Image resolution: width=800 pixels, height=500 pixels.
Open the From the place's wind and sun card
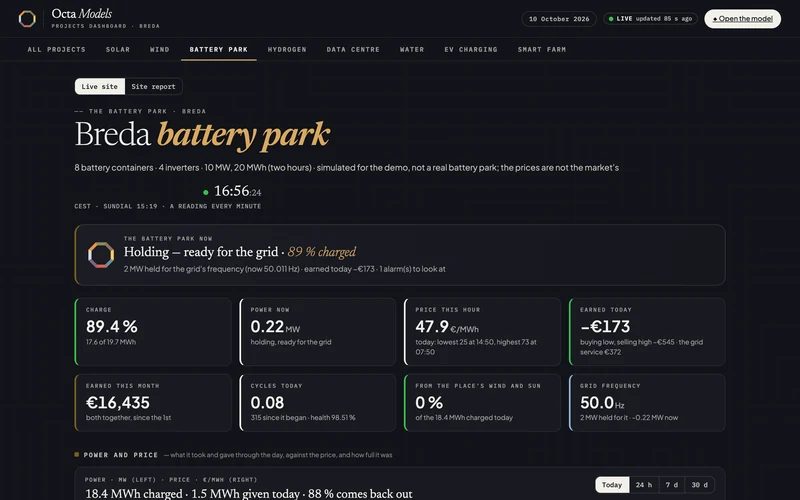[x=483, y=403]
